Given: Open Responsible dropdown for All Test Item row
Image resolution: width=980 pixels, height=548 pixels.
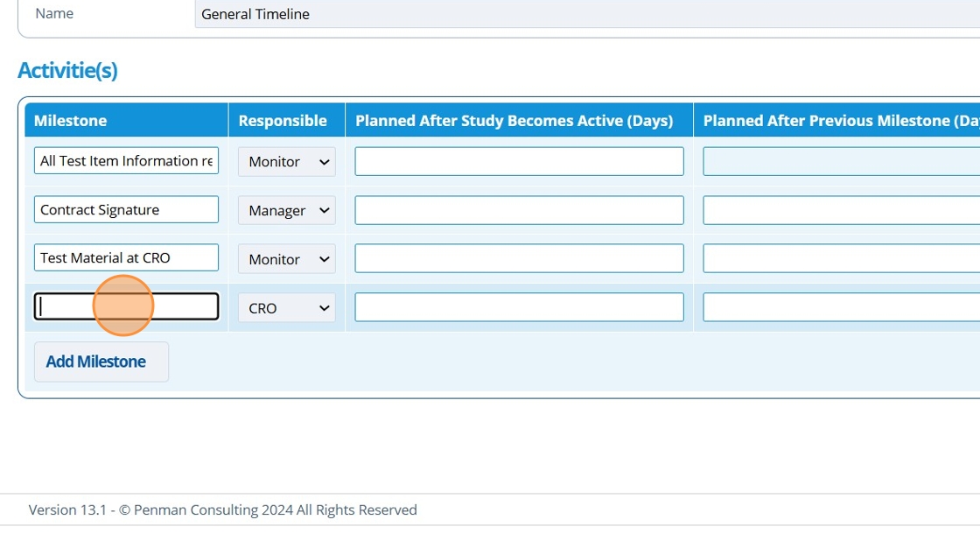Looking at the screenshot, I should tap(286, 162).
